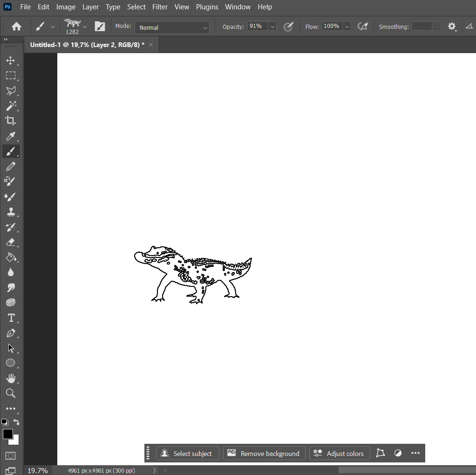The height and width of the screenshot is (475, 476).
Task: Select the Eraser tool
Action: point(11,242)
